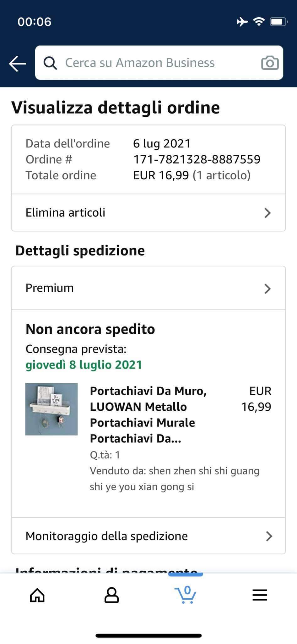Expand Monitoraggio della spedizione chevron
Viewport: 297px width, 644px height.
(x=269, y=536)
